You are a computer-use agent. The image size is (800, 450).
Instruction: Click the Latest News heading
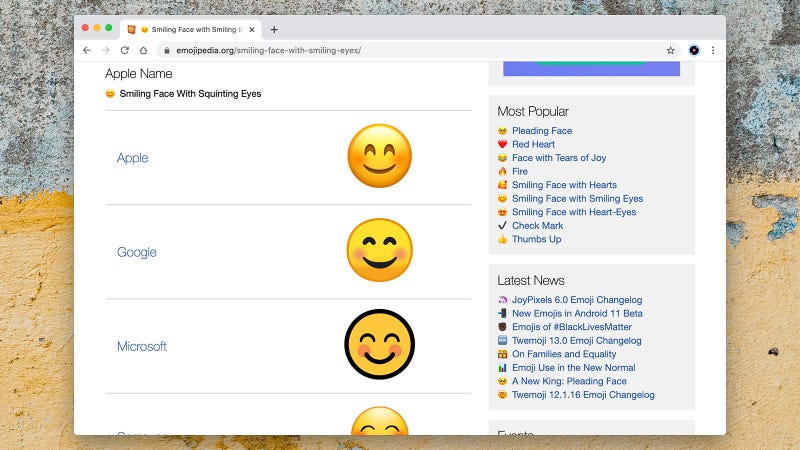531,281
